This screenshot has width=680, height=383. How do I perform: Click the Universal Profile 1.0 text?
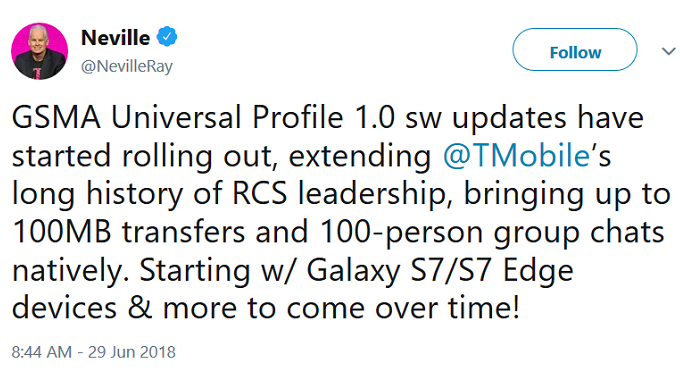pyautogui.click(x=253, y=118)
